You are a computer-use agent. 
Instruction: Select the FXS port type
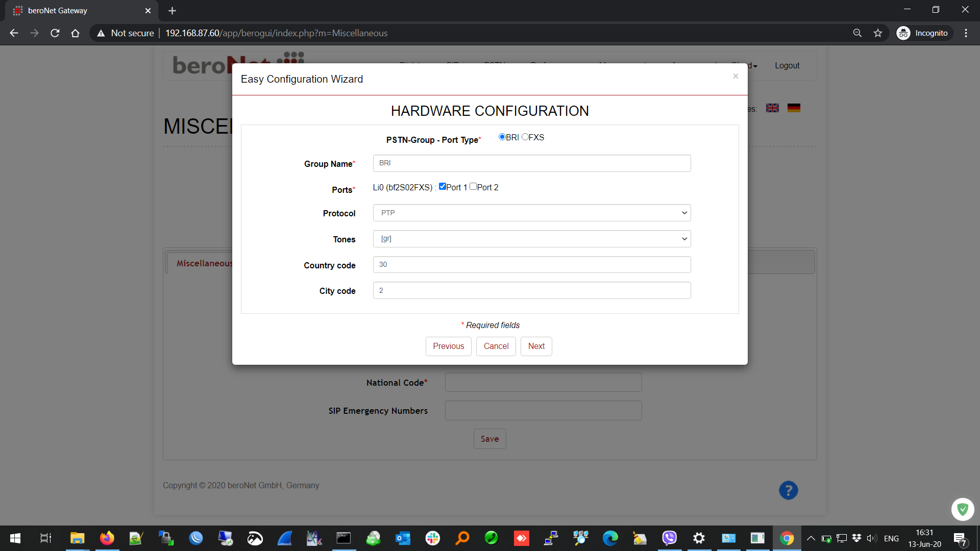pos(525,137)
